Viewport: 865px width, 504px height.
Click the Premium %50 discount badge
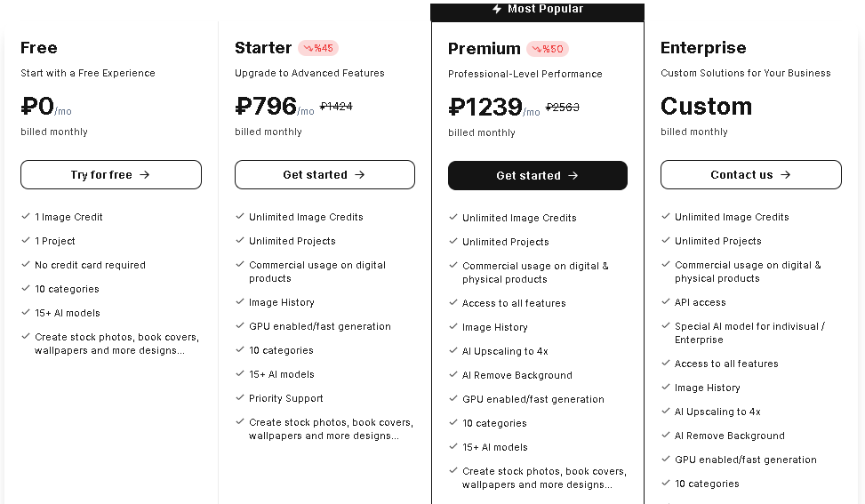pos(548,49)
